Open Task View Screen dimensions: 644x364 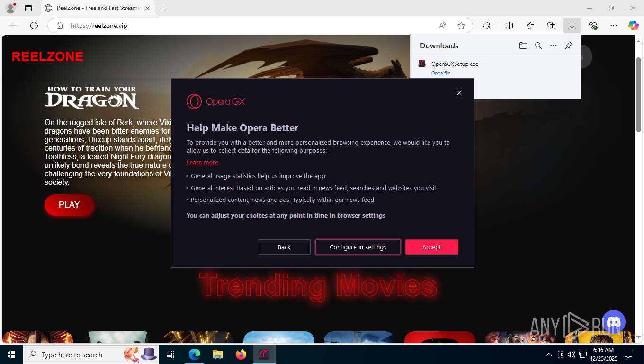(170, 355)
